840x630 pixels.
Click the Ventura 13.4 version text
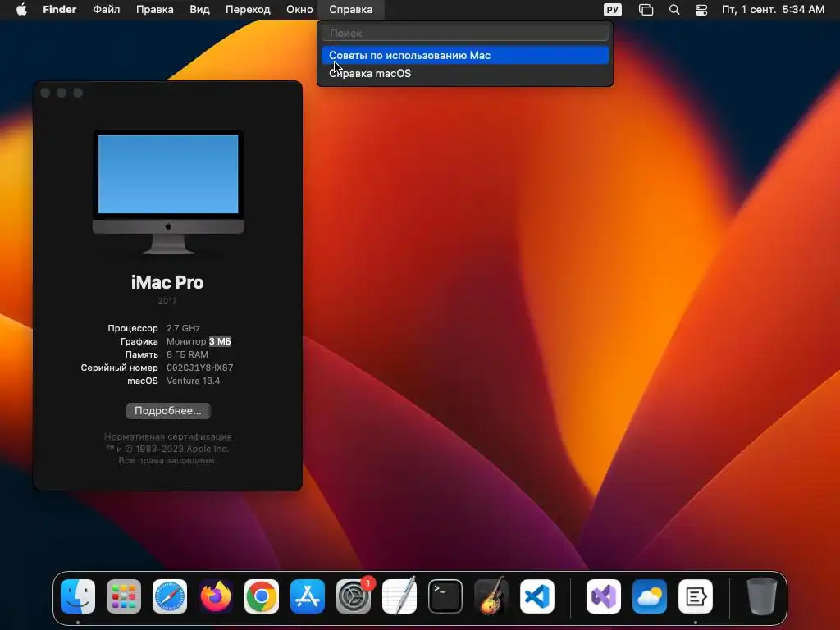tap(194, 381)
